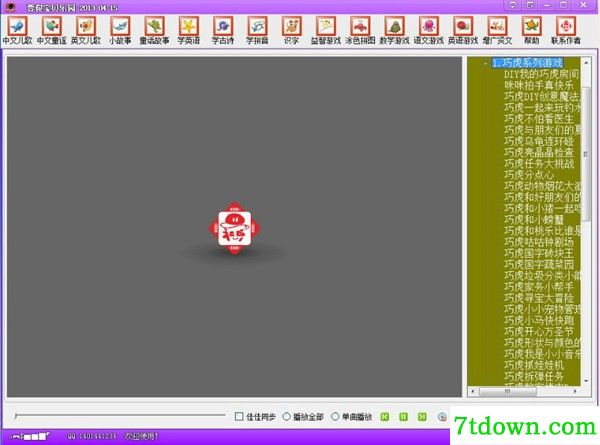Click the QQ number in the status bar
This screenshot has width=600, height=445.
click(x=91, y=436)
